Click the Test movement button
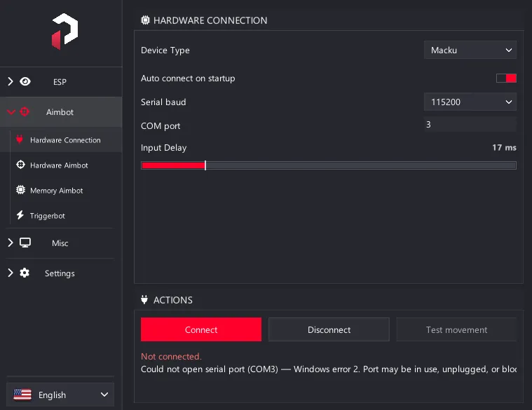This screenshot has height=410, width=532. tap(456, 329)
